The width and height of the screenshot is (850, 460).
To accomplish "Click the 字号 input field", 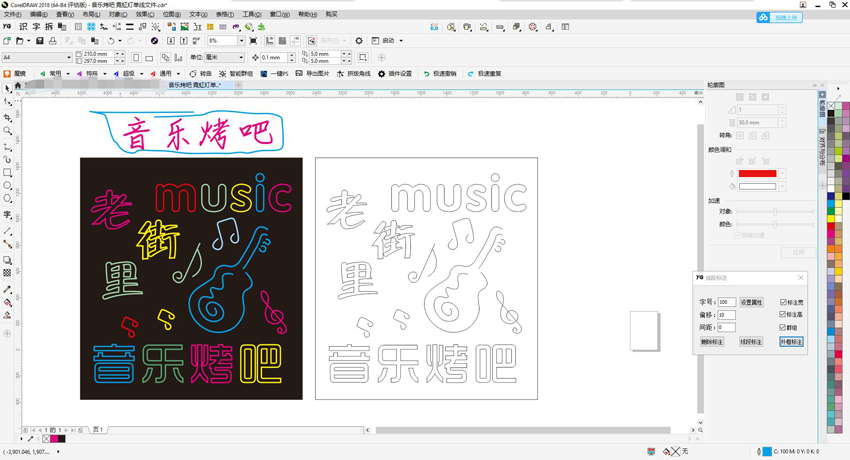I will pyautogui.click(x=726, y=302).
